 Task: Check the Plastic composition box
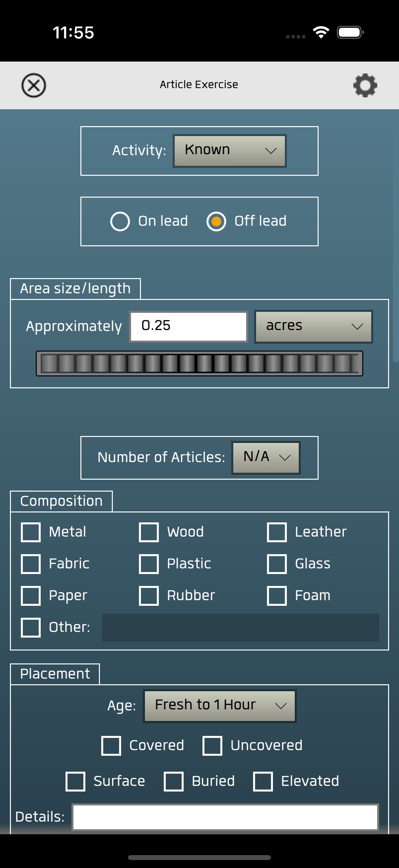point(149,564)
